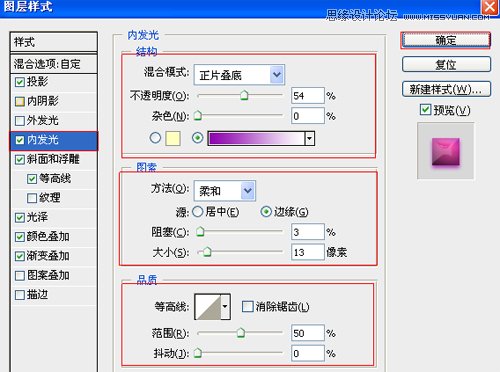Open the 方法(Q) dropdown showing 柔和
500x372 pixels.
click(x=225, y=191)
